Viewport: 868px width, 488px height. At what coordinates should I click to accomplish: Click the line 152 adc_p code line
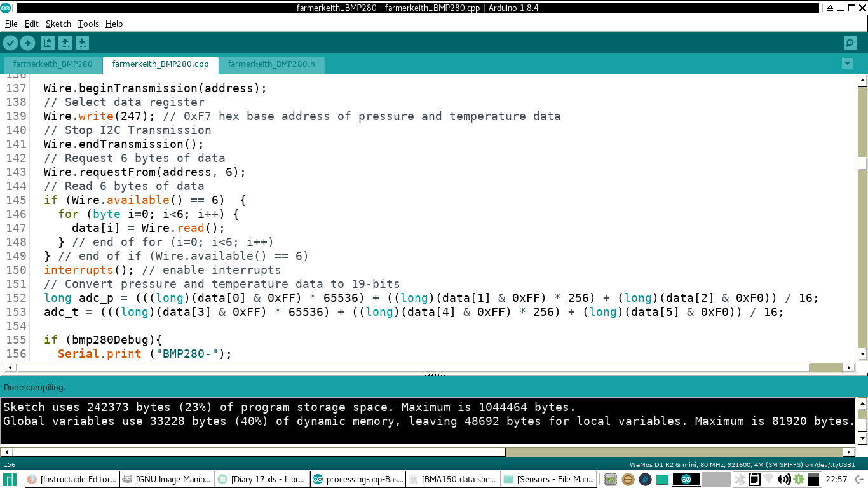(x=431, y=298)
